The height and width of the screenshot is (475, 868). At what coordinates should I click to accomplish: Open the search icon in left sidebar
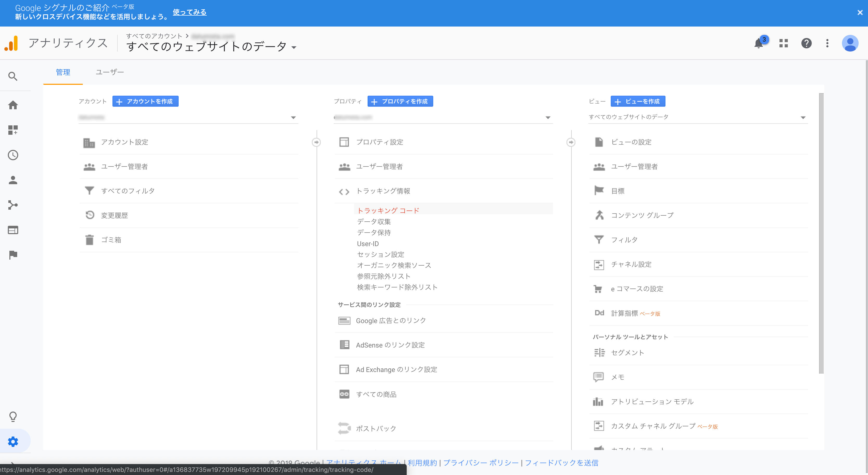[13, 76]
